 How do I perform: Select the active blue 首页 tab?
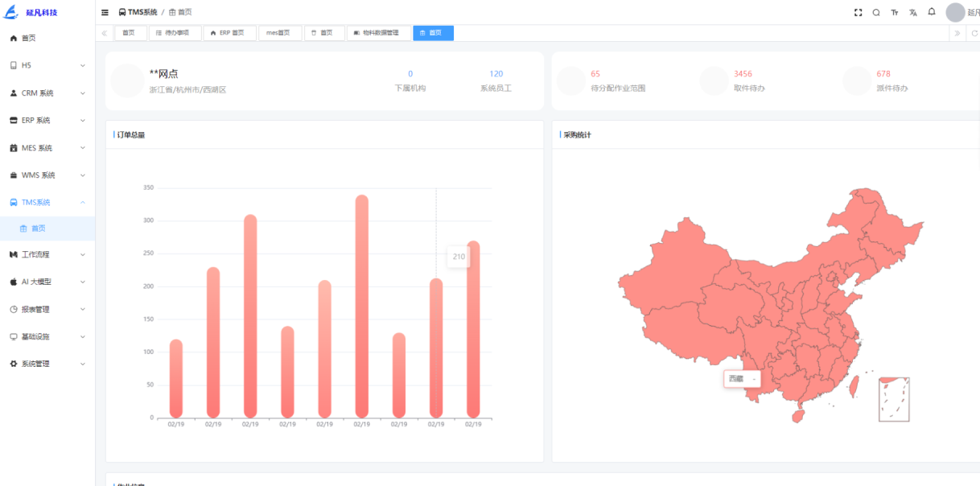[433, 33]
